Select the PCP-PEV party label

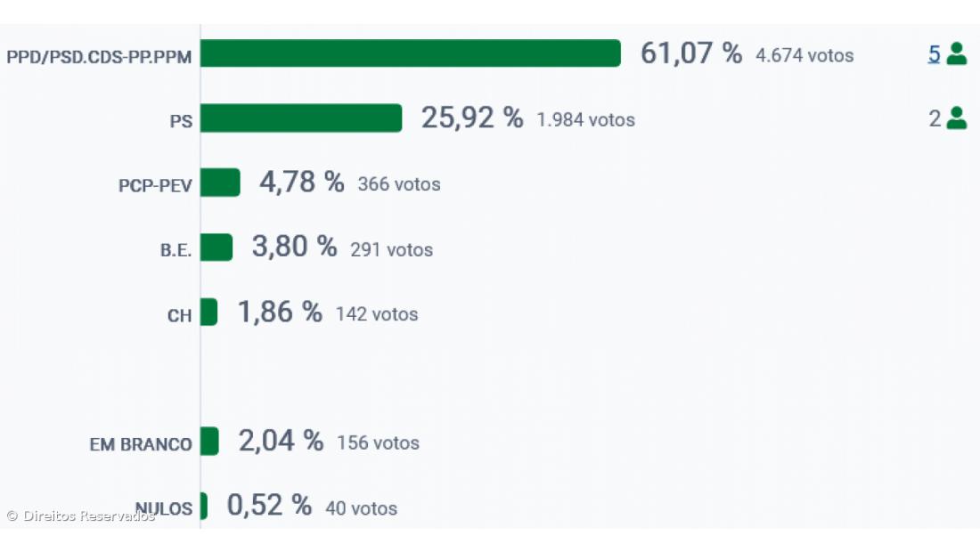pos(155,185)
